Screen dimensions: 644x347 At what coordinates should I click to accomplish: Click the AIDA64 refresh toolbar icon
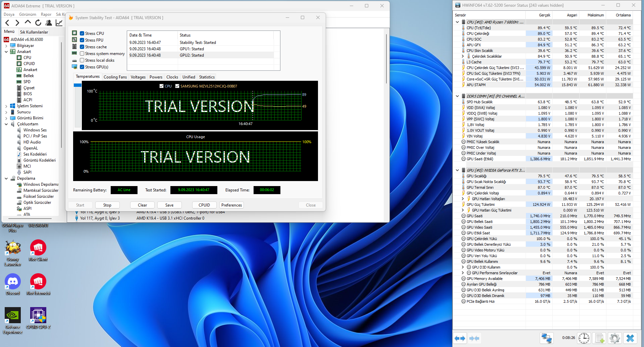38,23
